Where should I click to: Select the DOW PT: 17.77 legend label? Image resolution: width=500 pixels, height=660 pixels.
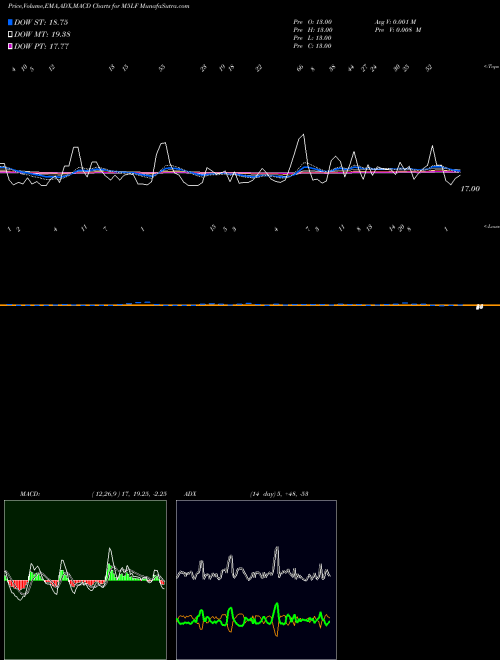click(41, 46)
